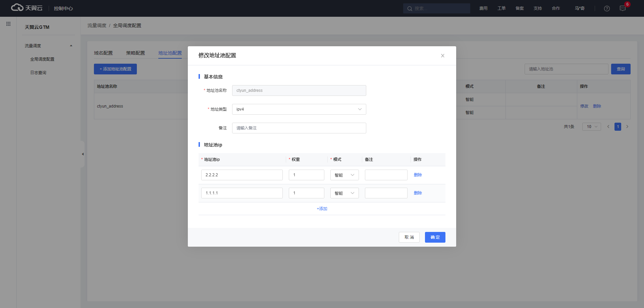Focus the top header 搜索 box
644x308 pixels.
[x=436, y=8]
